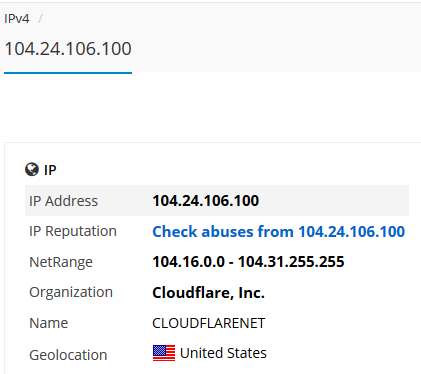Viewport: 421px width, 374px height.
Task: Click the globe icon beside IP heading
Action: 32,169
